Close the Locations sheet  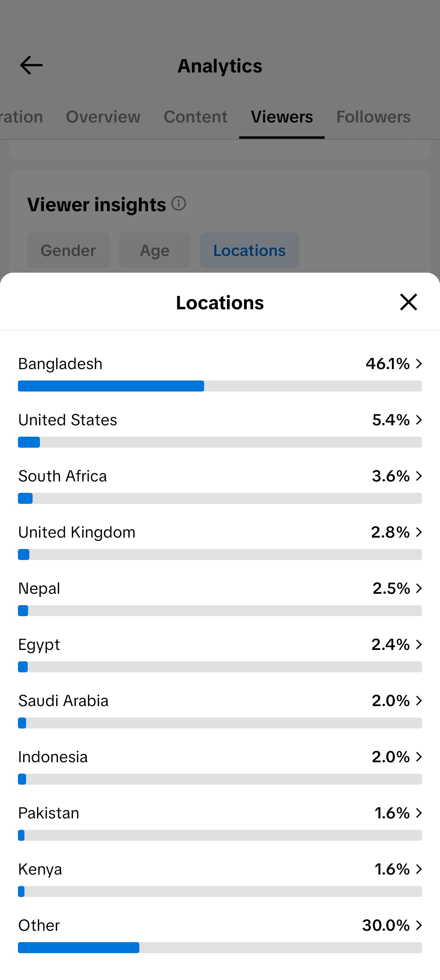[x=408, y=302]
